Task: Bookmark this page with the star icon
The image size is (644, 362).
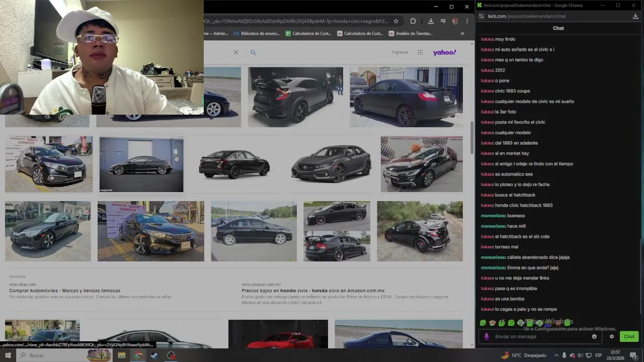Action: [396, 21]
